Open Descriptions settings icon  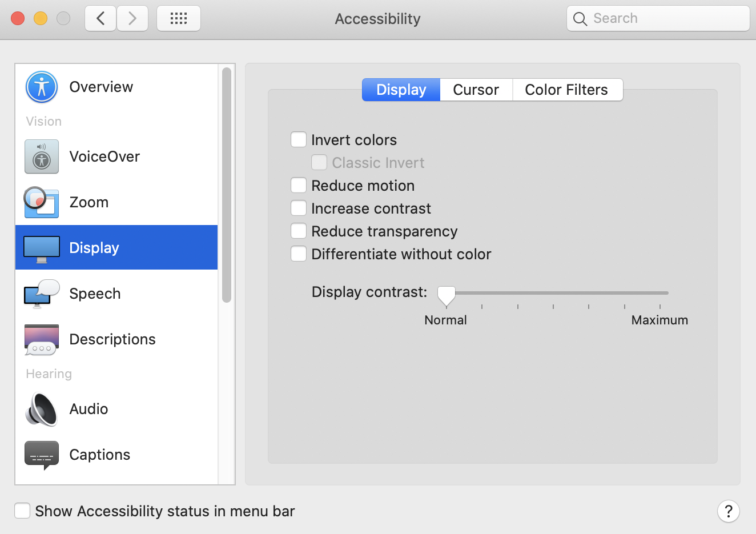[42, 339]
